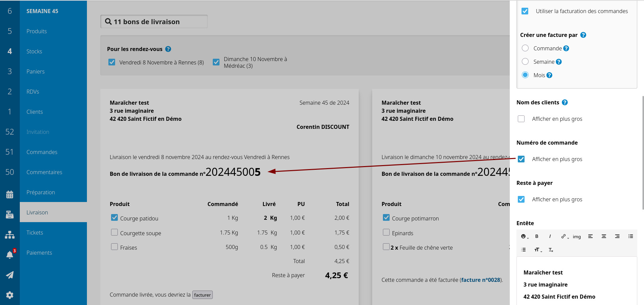Expand the link dropdown in the editor

[x=565, y=236]
